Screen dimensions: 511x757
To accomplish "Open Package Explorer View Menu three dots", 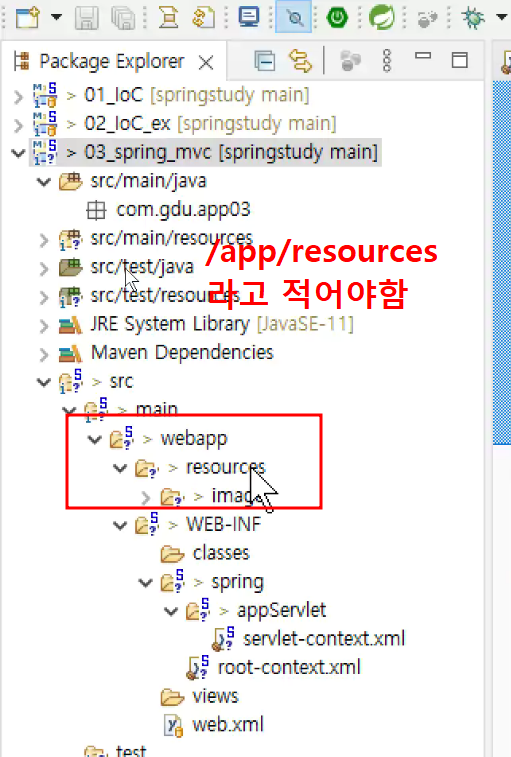I will pos(387,61).
